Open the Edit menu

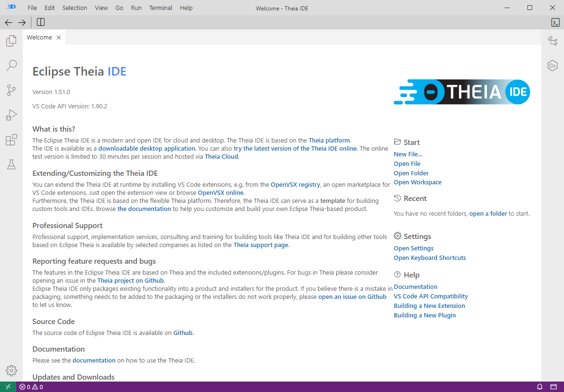(49, 8)
